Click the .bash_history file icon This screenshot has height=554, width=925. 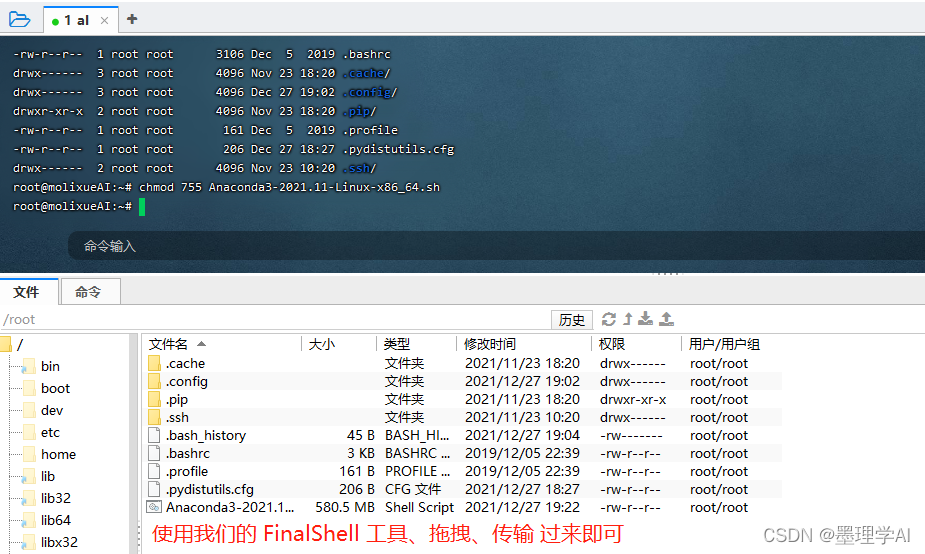154,435
